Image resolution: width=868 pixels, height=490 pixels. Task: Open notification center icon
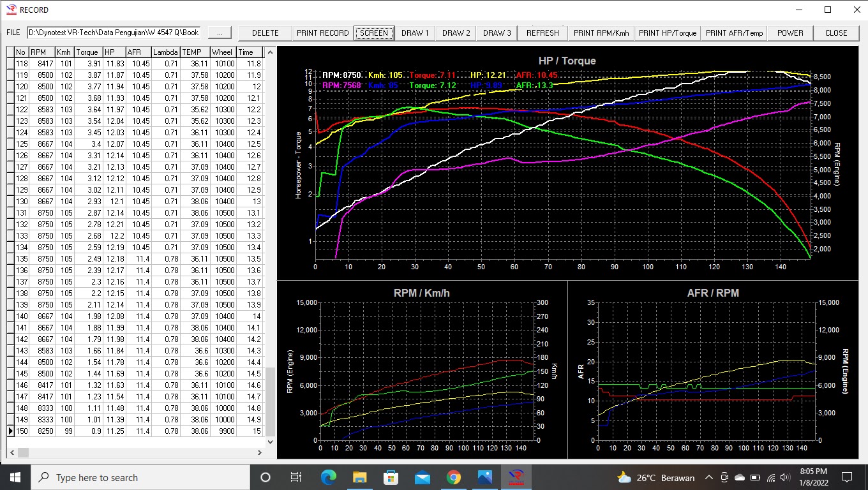point(847,477)
